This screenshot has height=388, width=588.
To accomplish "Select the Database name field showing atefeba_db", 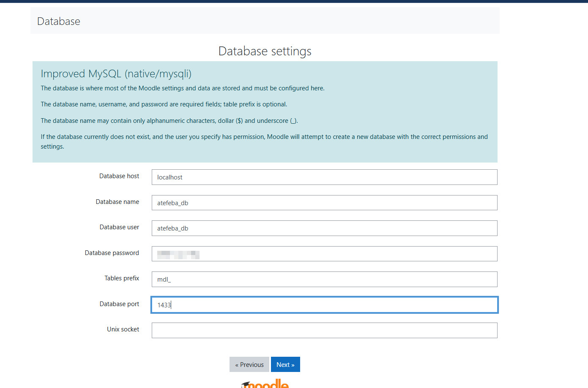I will 324,203.
